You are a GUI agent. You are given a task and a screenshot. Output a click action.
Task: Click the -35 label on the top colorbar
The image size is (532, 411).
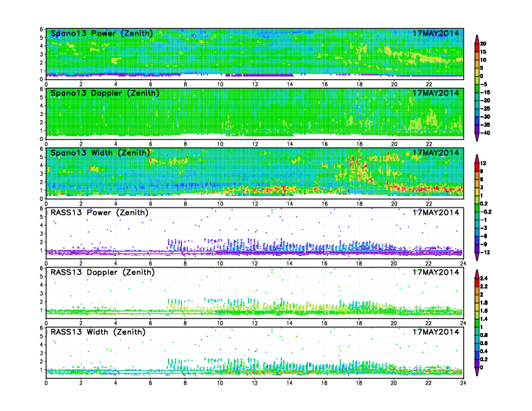[485, 125]
